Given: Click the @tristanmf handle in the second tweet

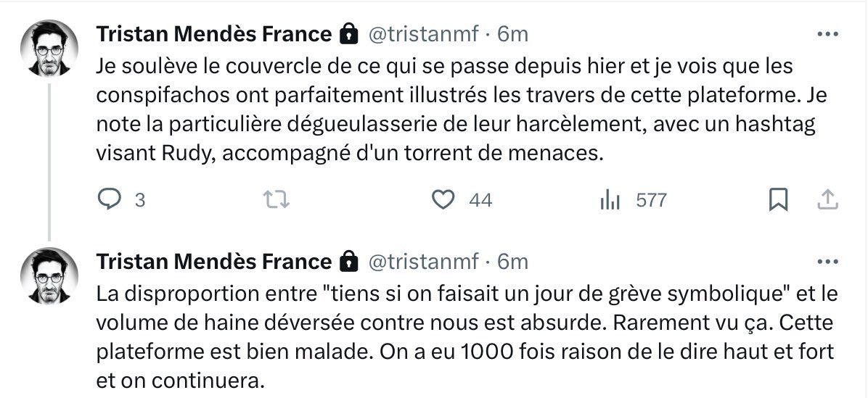Looking at the screenshot, I should point(425,261).
